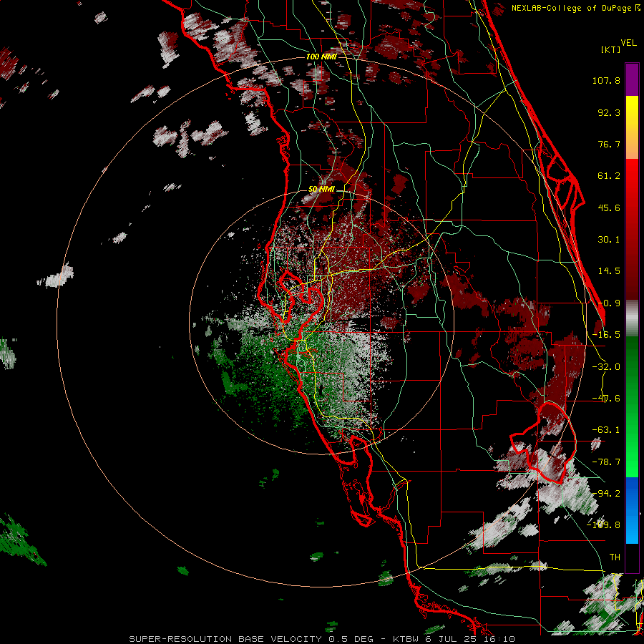644x644 pixels.
Task: Select the -16.5 velocity scale value
Action: pyautogui.click(x=606, y=335)
